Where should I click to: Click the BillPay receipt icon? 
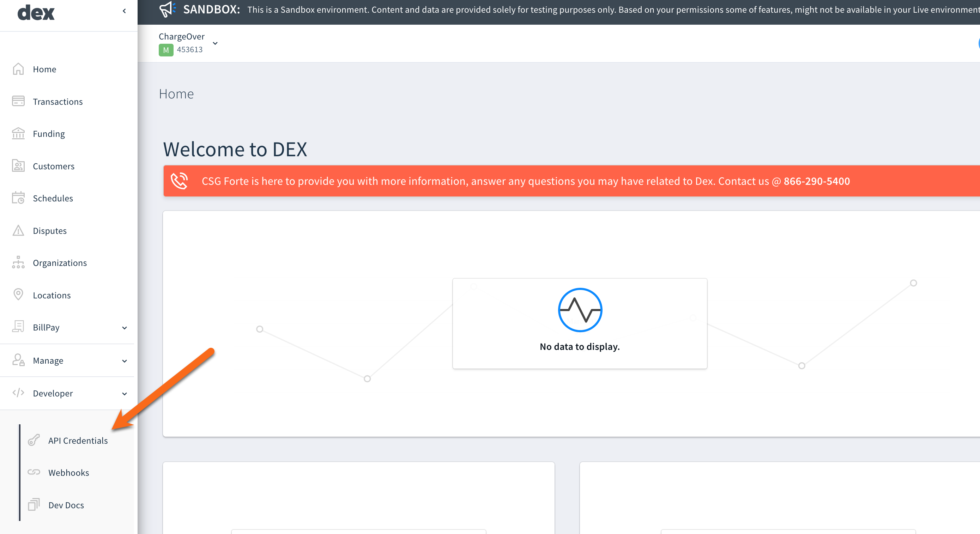click(18, 327)
